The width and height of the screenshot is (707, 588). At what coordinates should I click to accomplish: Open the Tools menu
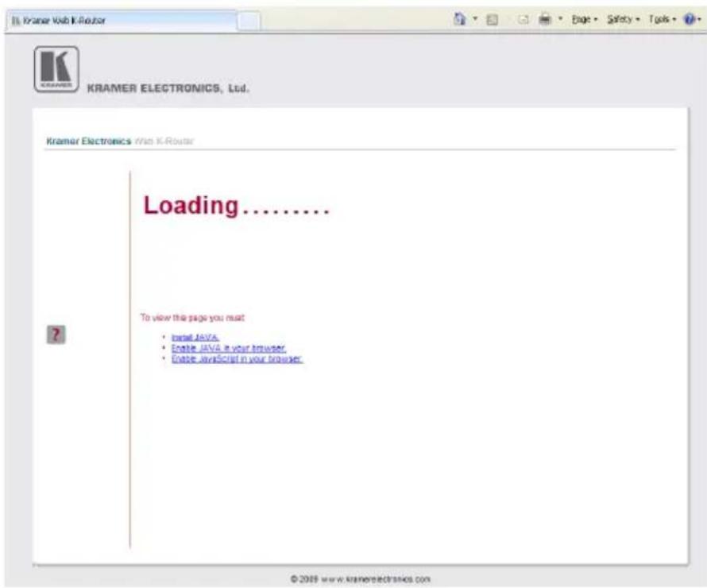[x=663, y=19]
